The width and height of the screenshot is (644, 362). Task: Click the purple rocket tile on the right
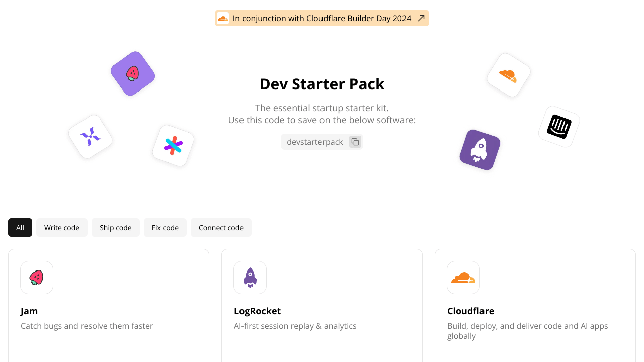pyautogui.click(x=479, y=149)
